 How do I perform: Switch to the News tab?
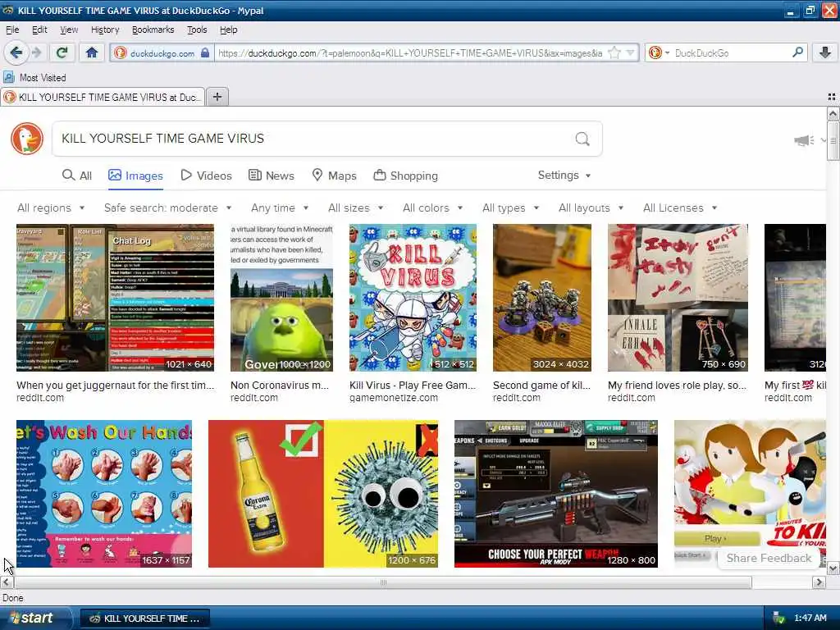click(x=271, y=176)
